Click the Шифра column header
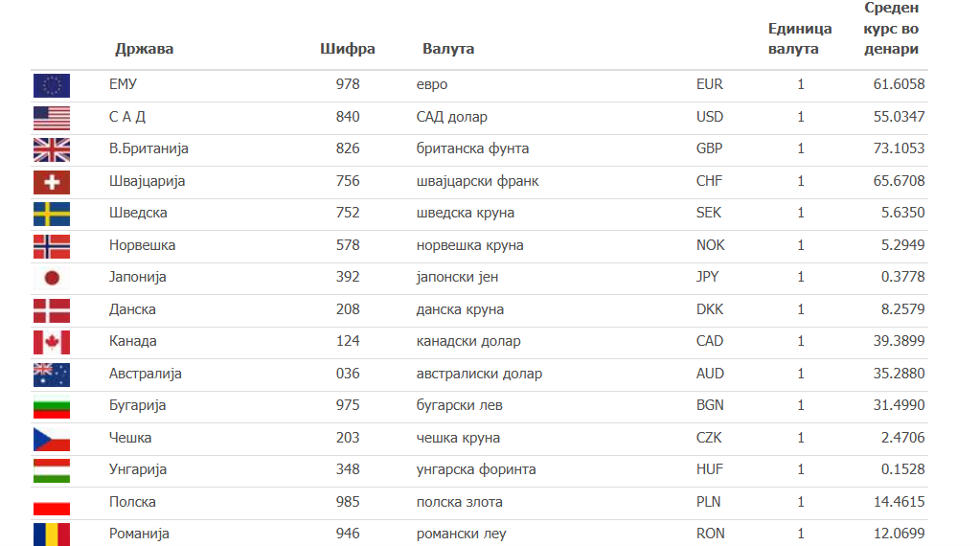This screenshot has width=980, height=546. 348,49
